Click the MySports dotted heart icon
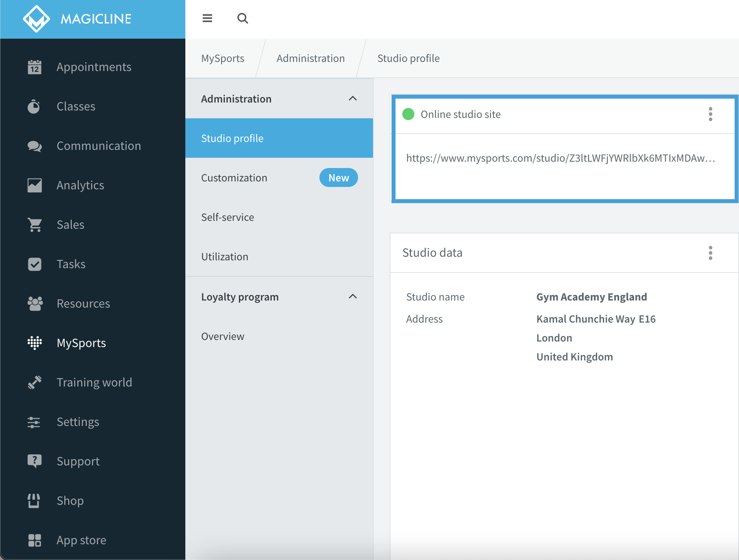This screenshot has width=739, height=560. click(35, 343)
